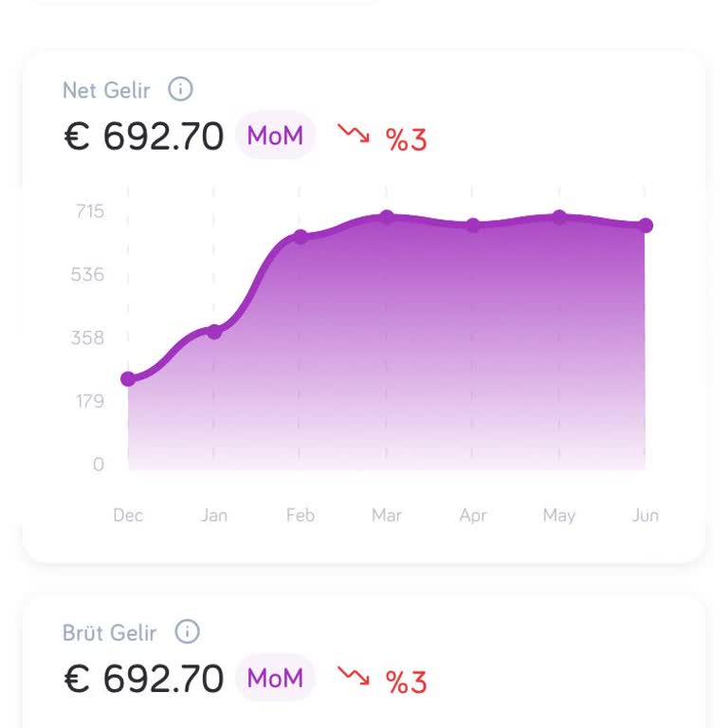
Task: Select the Dec data point on the chart line
Action: coord(128,379)
